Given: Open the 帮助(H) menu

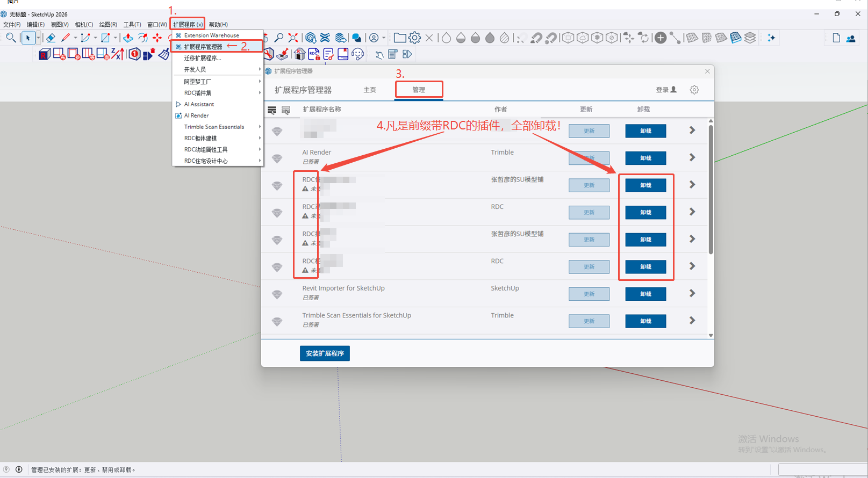Looking at the screenshot, I should [218, 25].
